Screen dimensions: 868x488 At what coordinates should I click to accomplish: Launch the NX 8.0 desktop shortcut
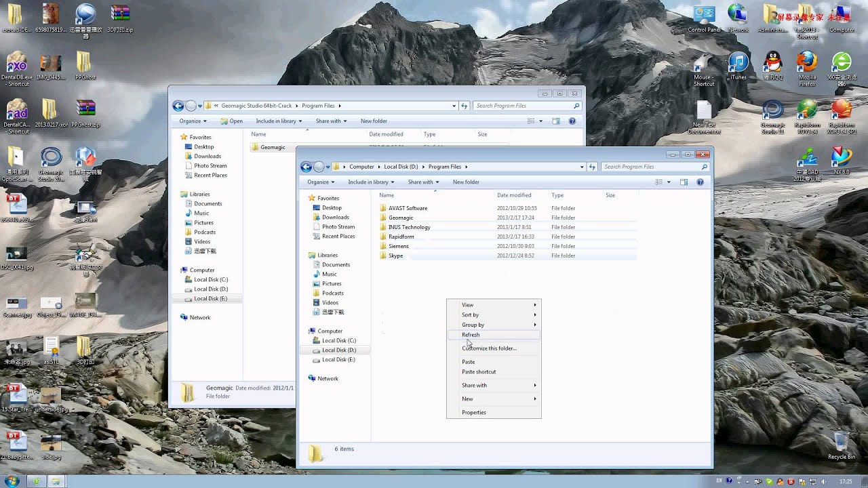[x=842, y=161]
